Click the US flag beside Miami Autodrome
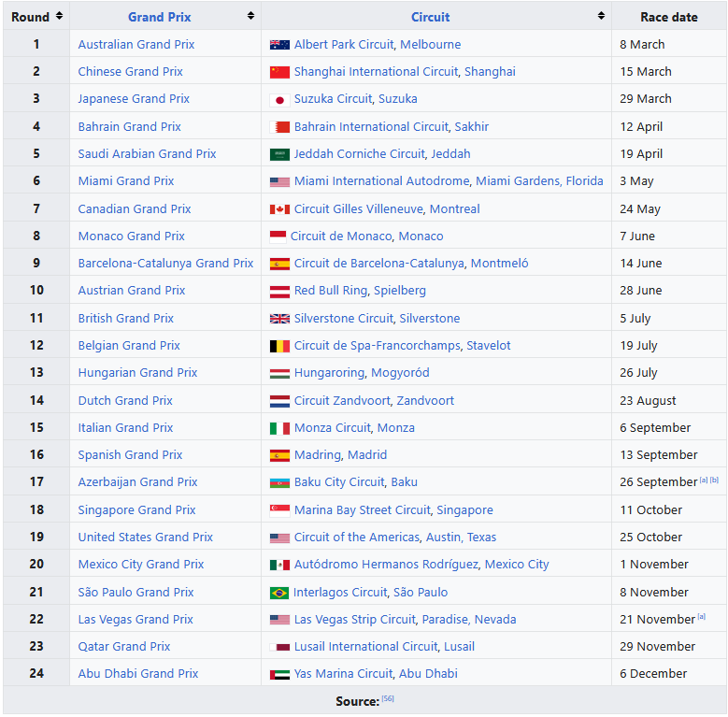The height and width of the screenshot is (717, 728). pos(279,181)
